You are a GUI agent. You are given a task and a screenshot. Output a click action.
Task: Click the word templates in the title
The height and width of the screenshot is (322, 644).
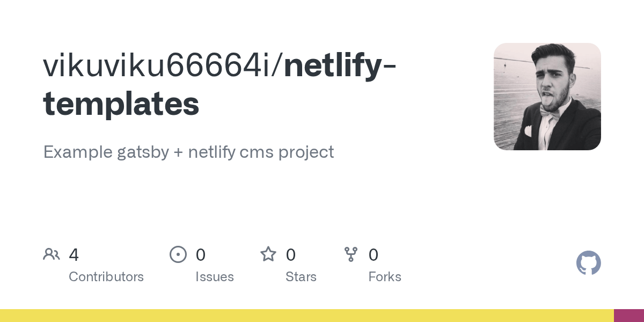pyautogui.click(x=121, y=104)
